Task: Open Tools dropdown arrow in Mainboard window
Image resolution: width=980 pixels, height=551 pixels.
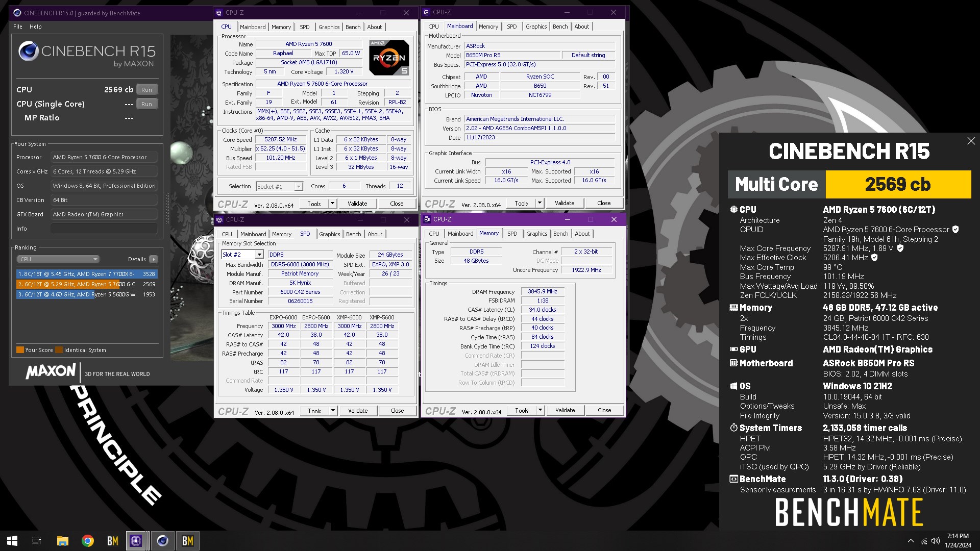Action: point(540,203)
